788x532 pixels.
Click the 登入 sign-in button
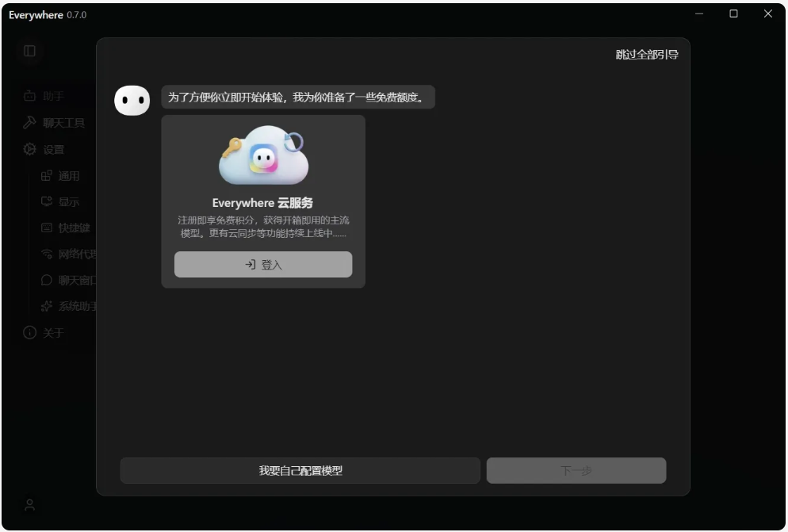click(x=263, y=265)
